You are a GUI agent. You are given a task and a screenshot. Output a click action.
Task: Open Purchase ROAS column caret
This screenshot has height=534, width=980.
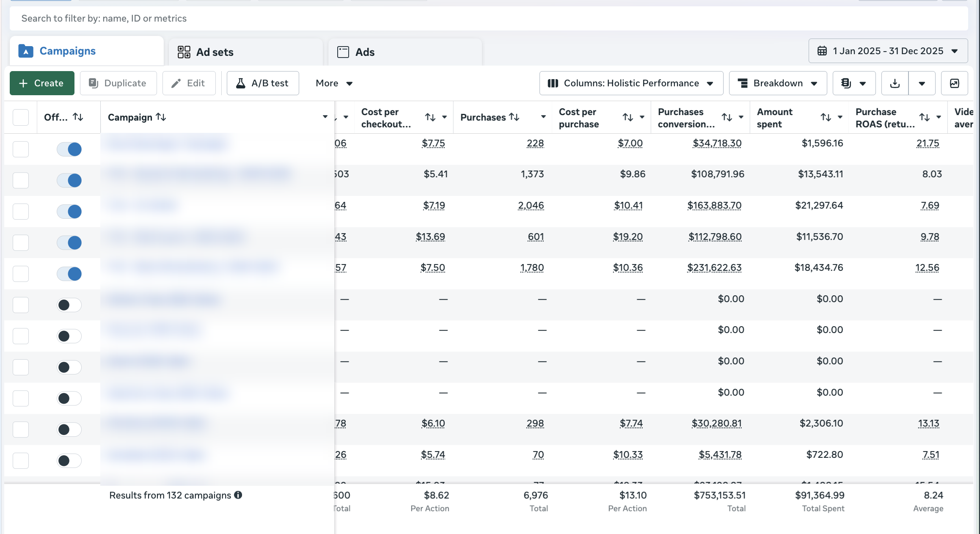[x=939, y=117]
